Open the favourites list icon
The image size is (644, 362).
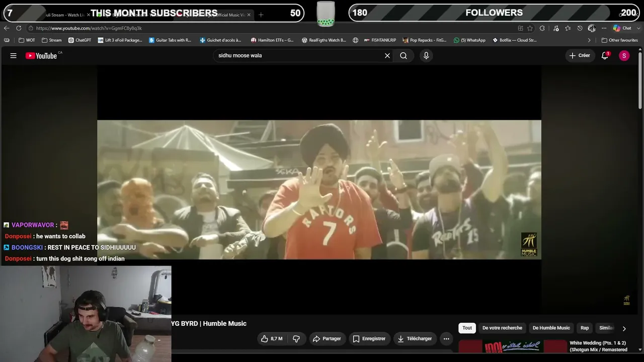point(568,28)
